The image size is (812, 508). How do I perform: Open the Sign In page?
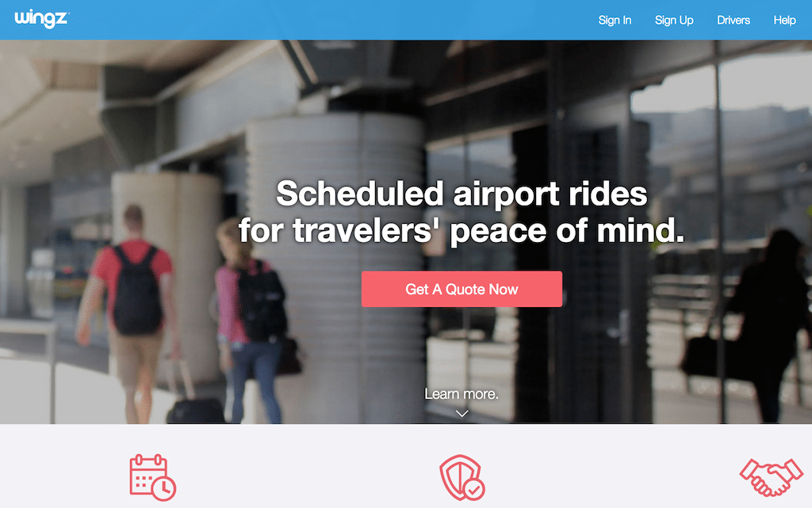pos(615,20)
